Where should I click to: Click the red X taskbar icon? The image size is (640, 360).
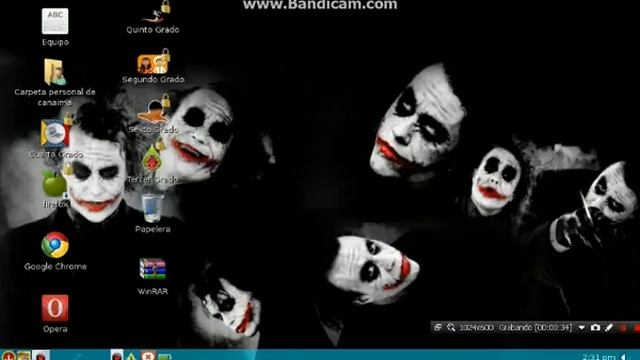coord(148,356)
